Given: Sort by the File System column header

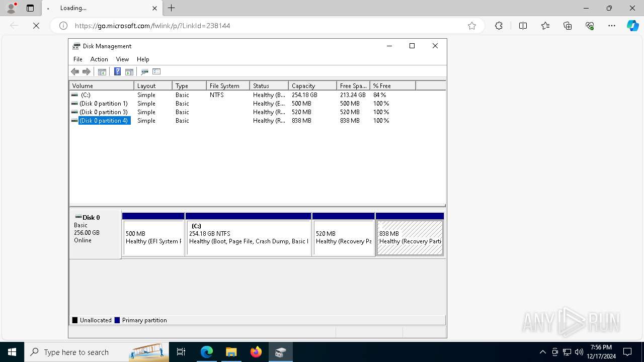Looking at the screenshot, I should 228,86.
